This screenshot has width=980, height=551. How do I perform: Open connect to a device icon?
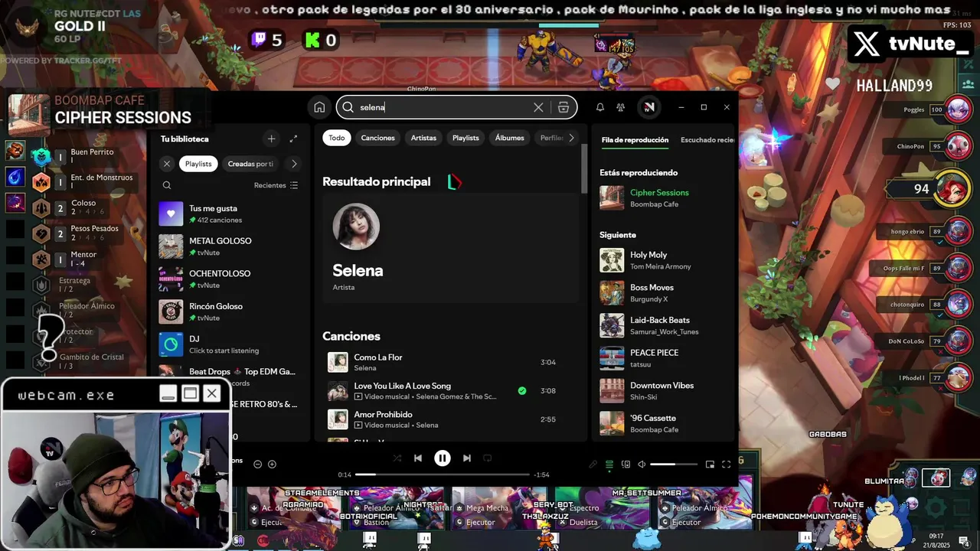(x=626, y=465)
